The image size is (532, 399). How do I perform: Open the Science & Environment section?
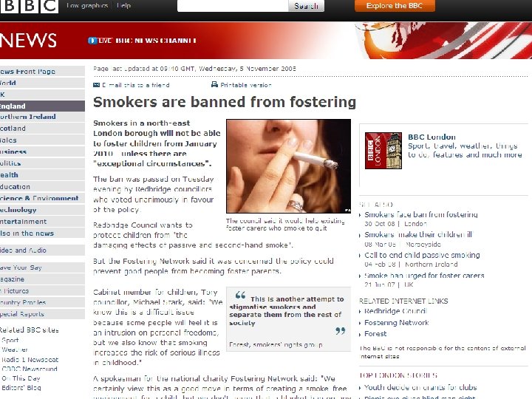tap(42, 198)
